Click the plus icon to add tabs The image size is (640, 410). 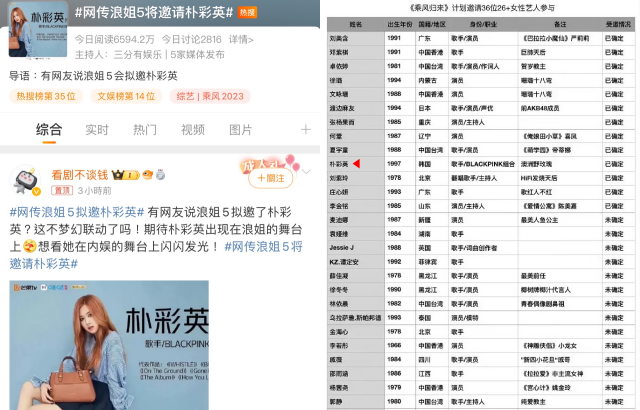pos(306,130)
